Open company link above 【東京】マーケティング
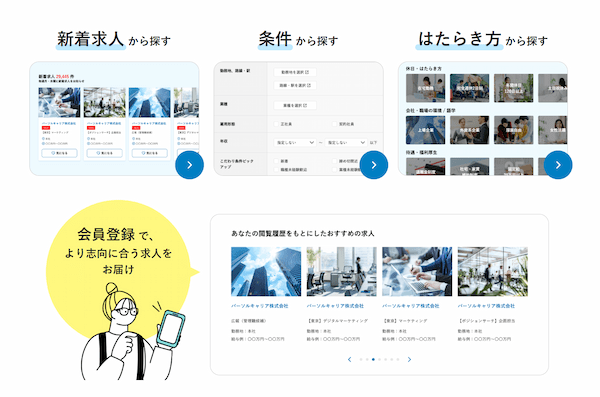Viewport: 600px width, 397px height. point(411,306)
